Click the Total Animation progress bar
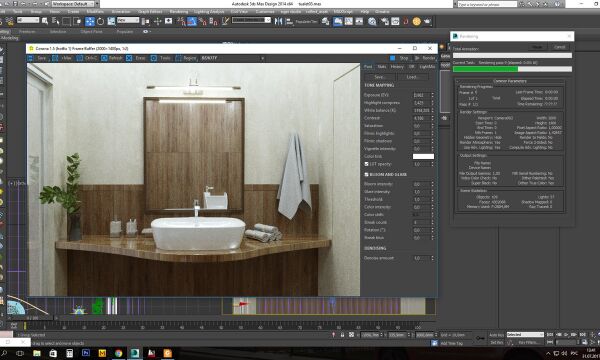 tap(512, 55)
